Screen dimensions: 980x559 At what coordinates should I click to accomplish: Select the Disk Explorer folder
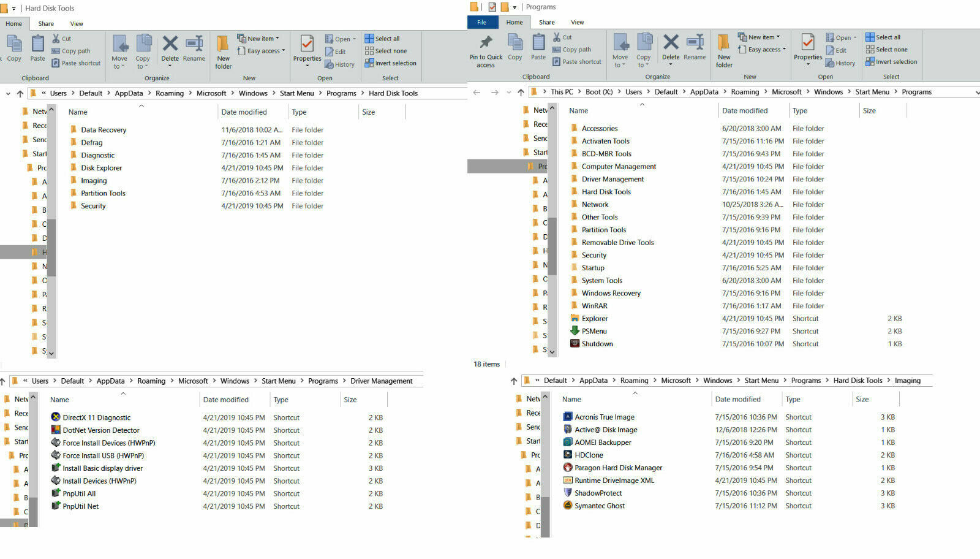(x=101, y=168)
